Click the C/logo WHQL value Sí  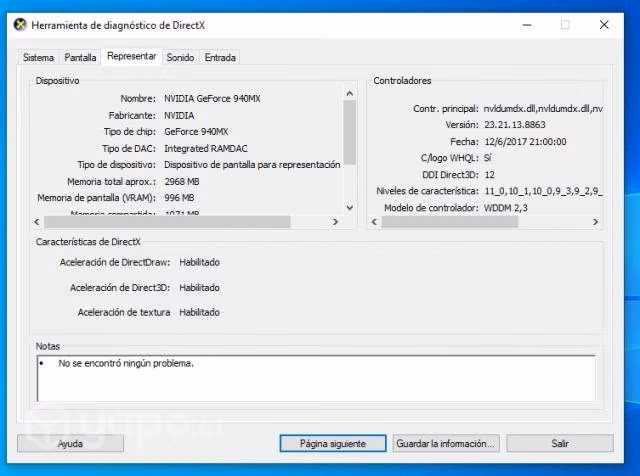coord(488,158)
